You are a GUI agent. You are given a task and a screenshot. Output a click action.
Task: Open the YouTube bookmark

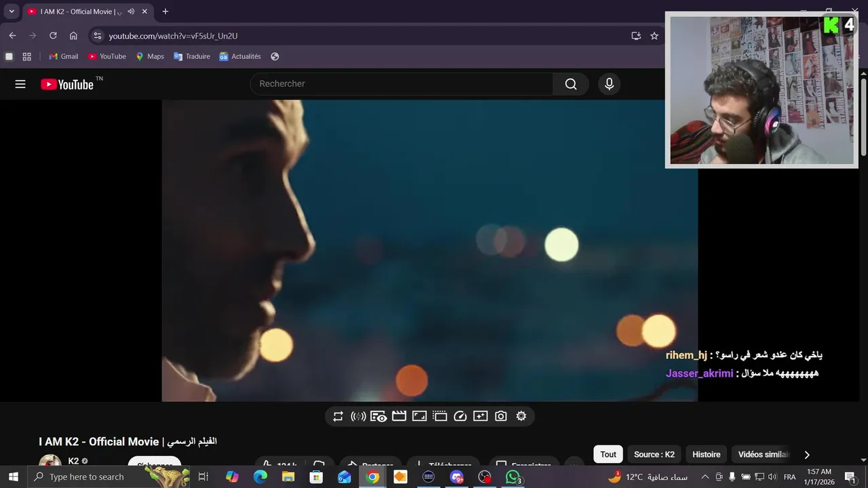(107, 56)
